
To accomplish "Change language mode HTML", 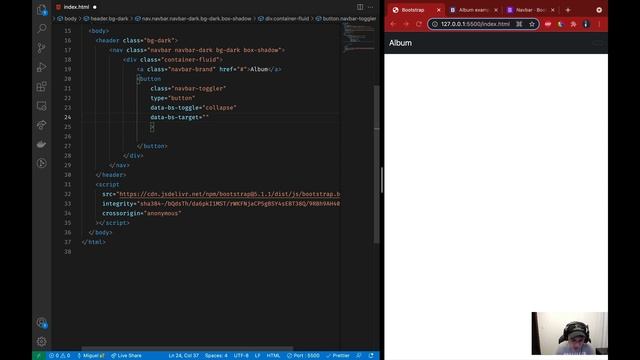I will pyautogui.click(x=273, y=356).
